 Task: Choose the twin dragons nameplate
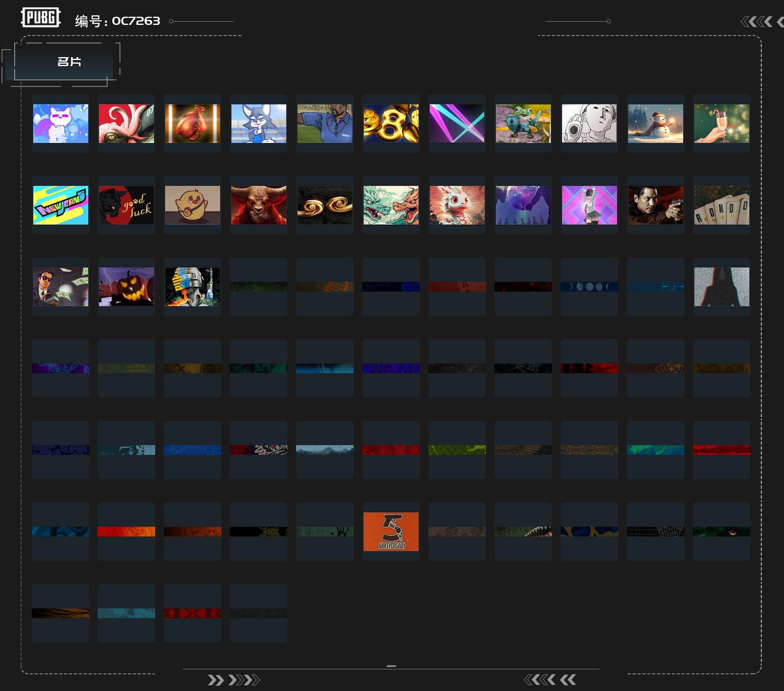click(391, 205)
